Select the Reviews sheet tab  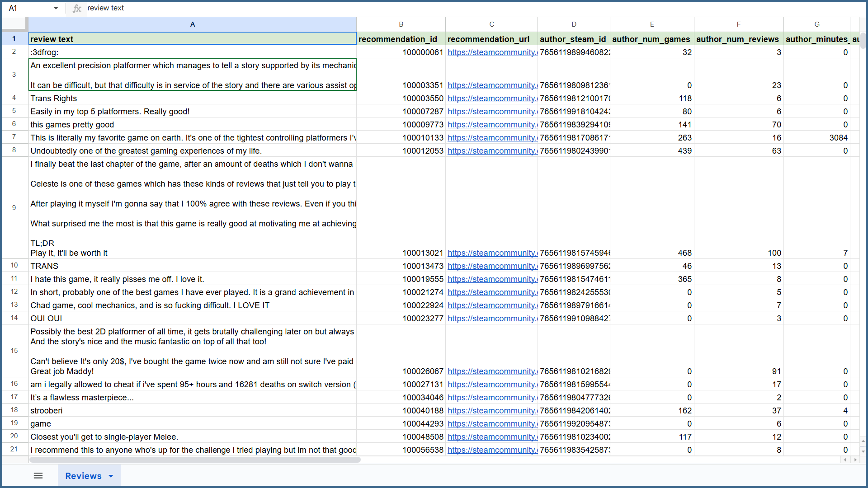83,476
